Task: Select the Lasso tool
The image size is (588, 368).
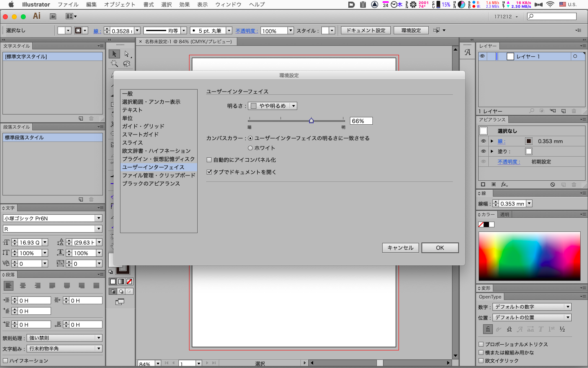Action: 127,64
